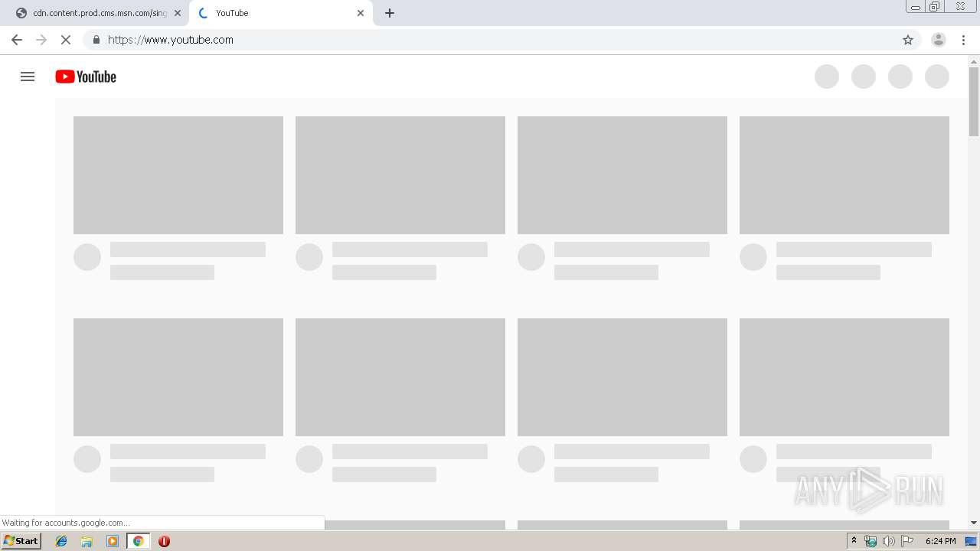Launch Internet Explorer from the taskbar
Viewport: 980px width, 551px height.
62,541
